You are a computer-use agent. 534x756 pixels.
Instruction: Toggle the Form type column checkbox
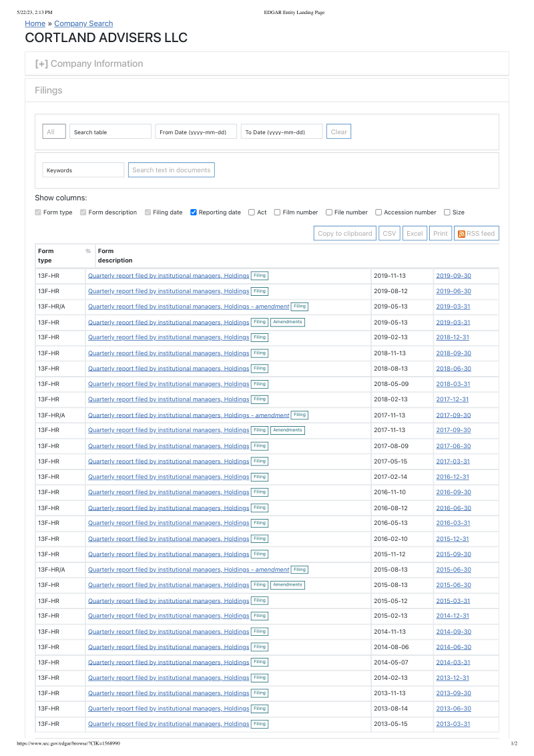point(38,212)
